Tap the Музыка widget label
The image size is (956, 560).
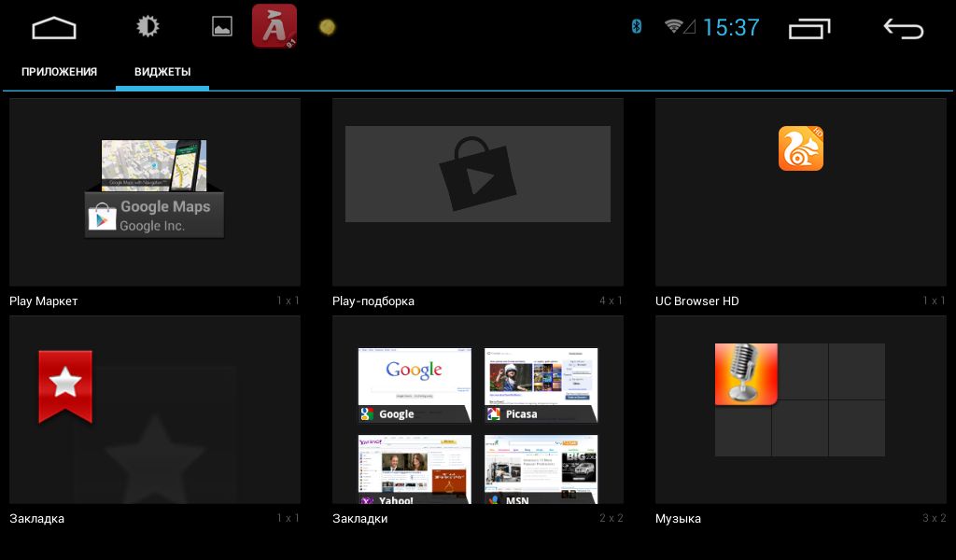678,519
